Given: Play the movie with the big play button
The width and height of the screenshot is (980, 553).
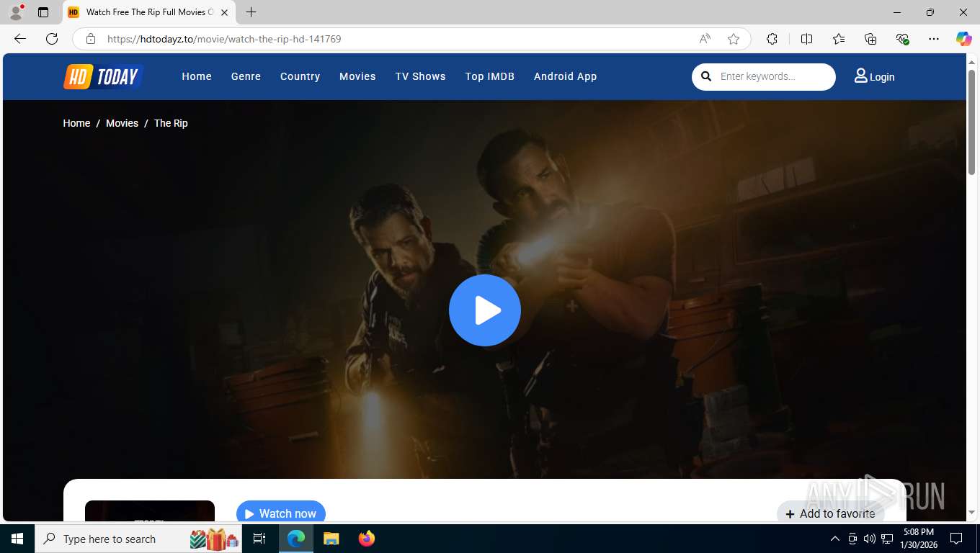Looking at the screenshot, I should coord(485,310).
